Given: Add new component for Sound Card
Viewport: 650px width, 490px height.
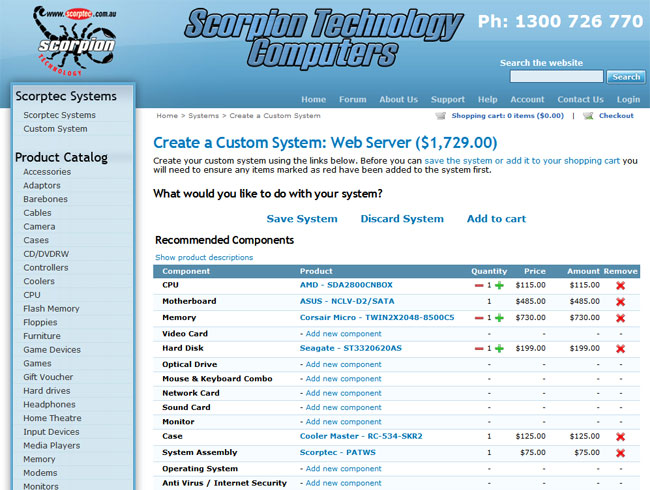Looking at the screenshot, I should click(343, 408).
